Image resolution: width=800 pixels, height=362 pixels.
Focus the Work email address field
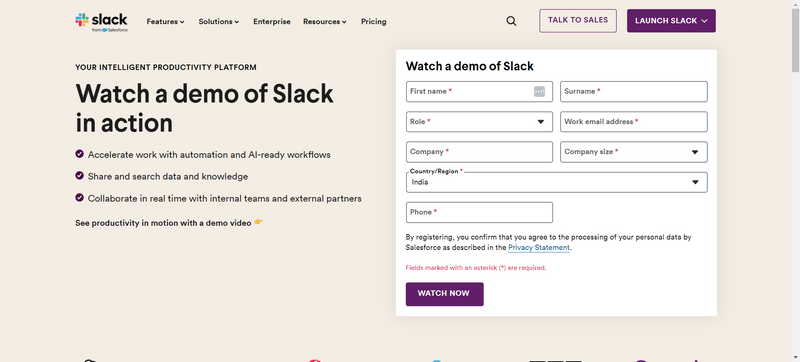634,122
